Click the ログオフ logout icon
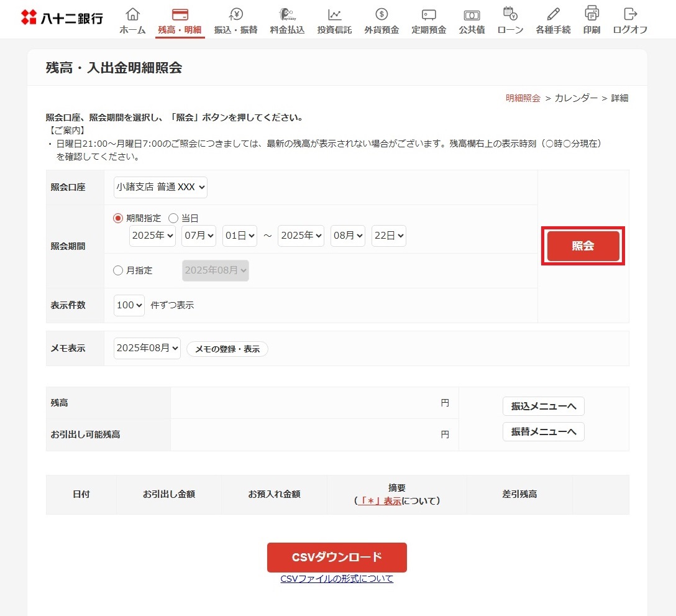This screenshot has height=616, width=676. 630,13
